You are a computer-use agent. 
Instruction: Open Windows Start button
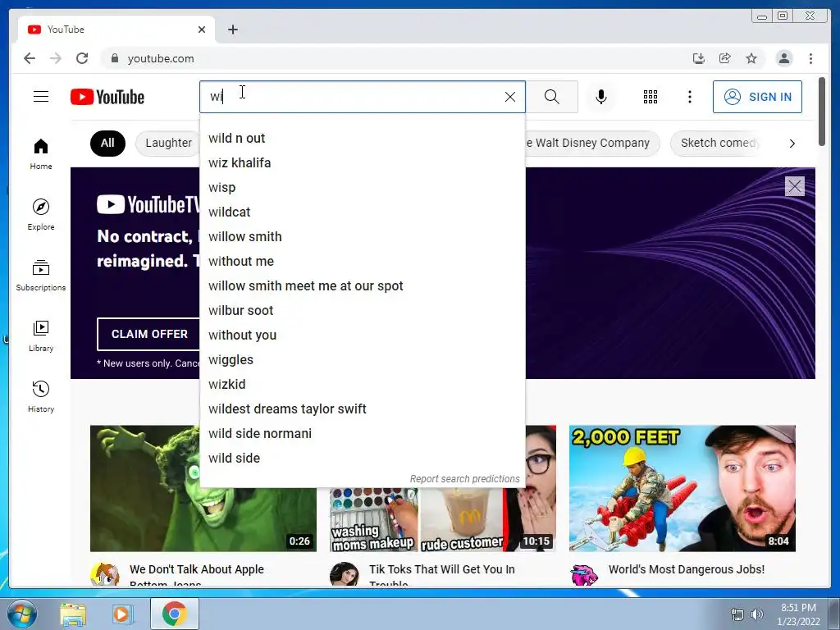tap(21, 614)
